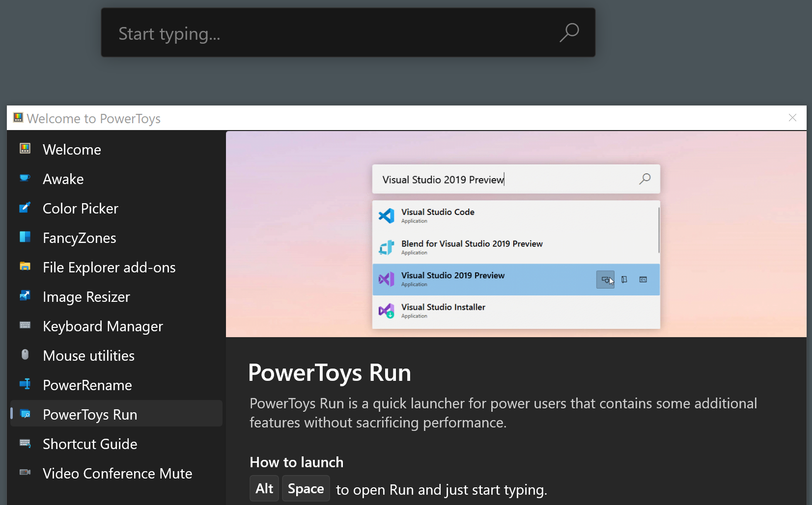812x505 pixels.
Task: Select Awake in the sidebar
Action: (116, 179)
